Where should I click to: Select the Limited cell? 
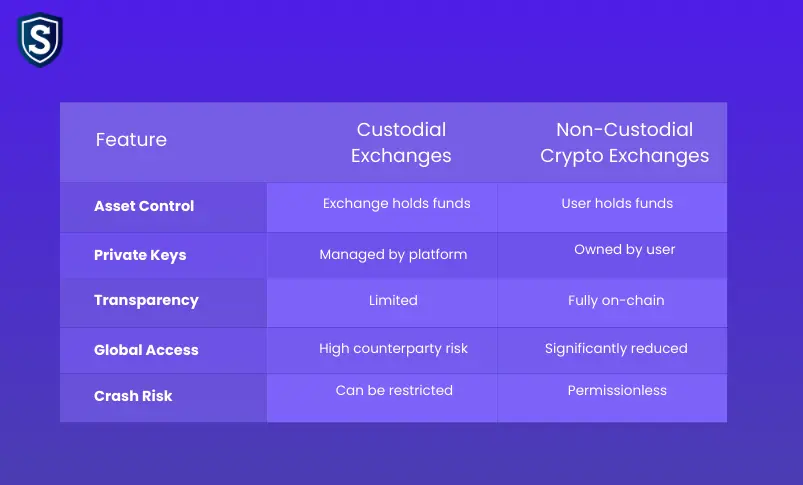click(x=393, y=300)
